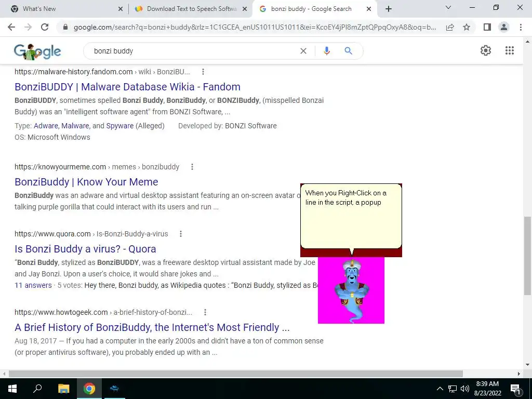532x399 pixels.
Task: Open the Windows Start menu
Action: coord(12,389)
